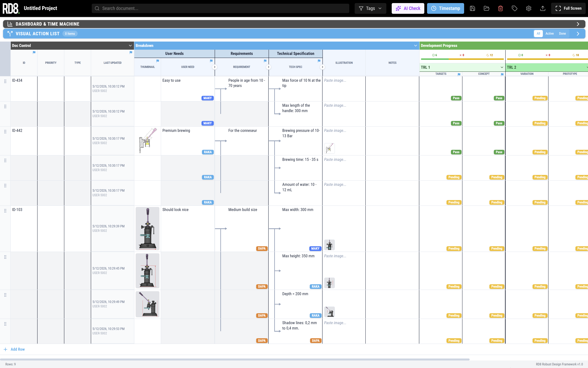Toggle Concept Pending status for Shadow lines row

497,341
